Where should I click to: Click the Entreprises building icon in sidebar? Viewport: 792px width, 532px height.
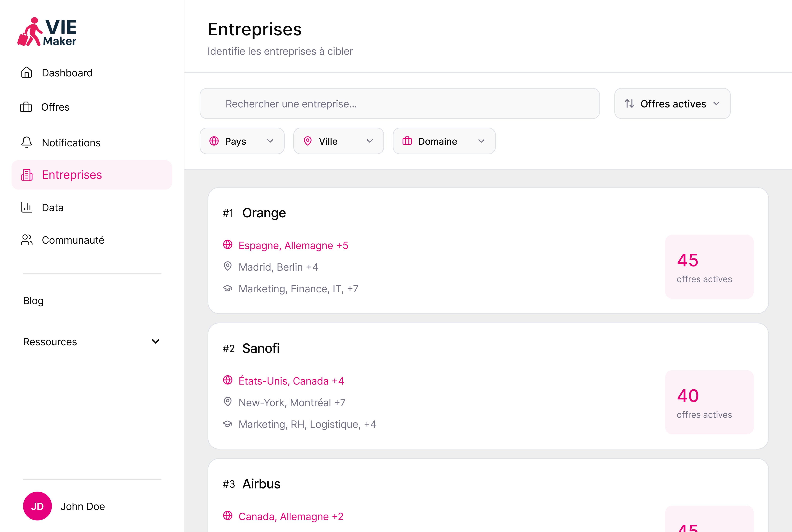(x=26, y=175)
